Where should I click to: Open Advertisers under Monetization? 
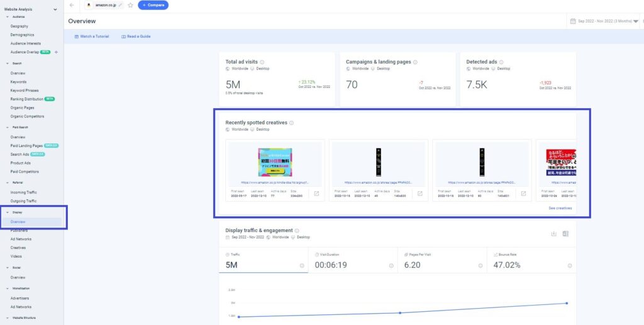tap(19, 299)
